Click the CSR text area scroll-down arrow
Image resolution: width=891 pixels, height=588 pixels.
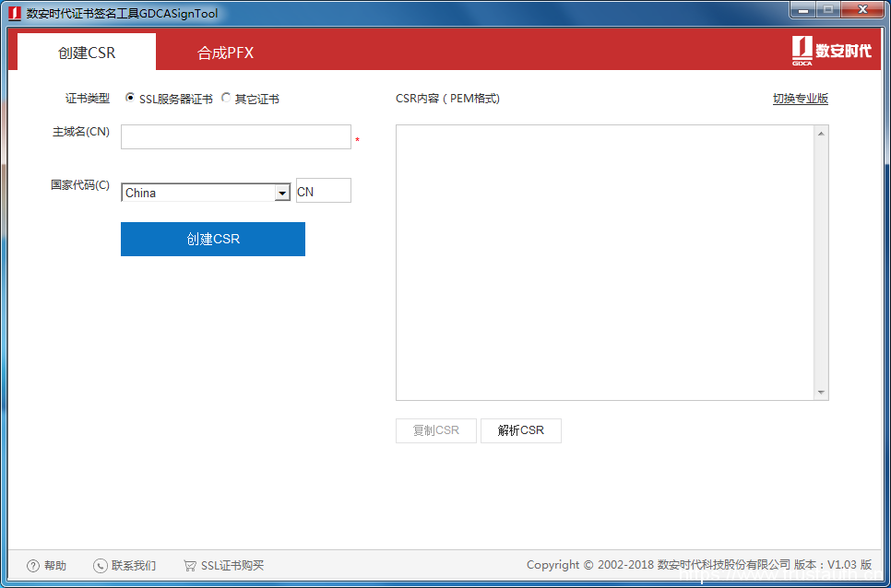click(821, 393)
